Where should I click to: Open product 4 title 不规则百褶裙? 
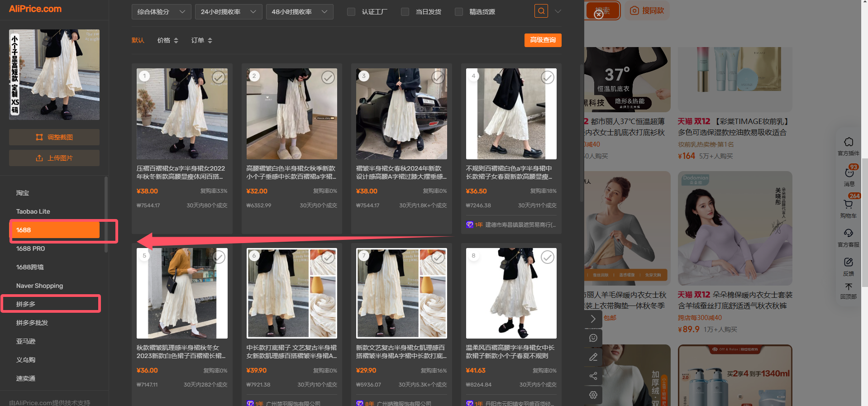click(510, 172)
